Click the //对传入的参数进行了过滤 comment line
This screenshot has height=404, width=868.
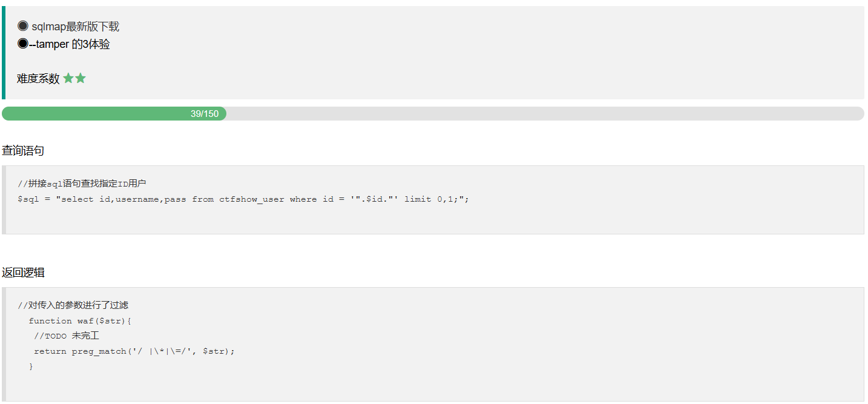tap(73, 305)
